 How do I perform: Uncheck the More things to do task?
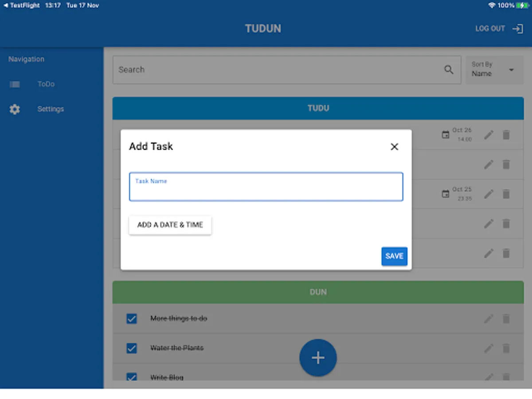pos(132,319)
